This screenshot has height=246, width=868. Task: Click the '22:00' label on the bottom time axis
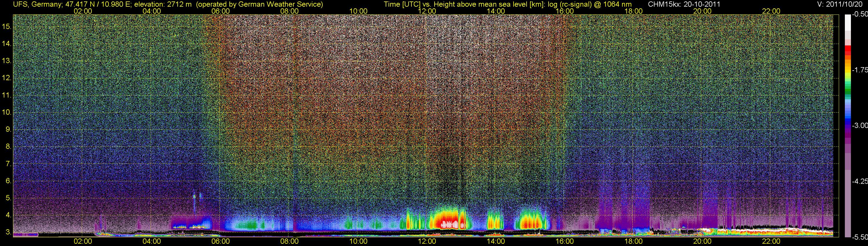(771, 241)
